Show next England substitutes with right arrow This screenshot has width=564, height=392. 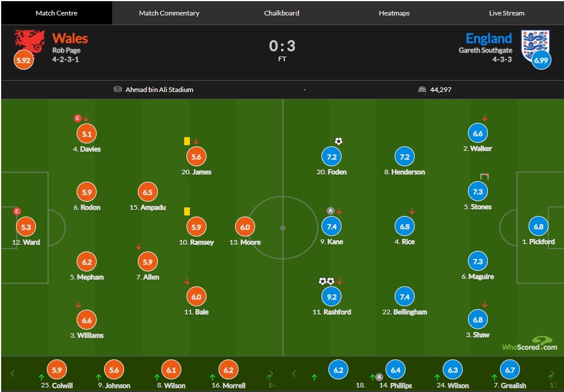[x=552, y=374]
